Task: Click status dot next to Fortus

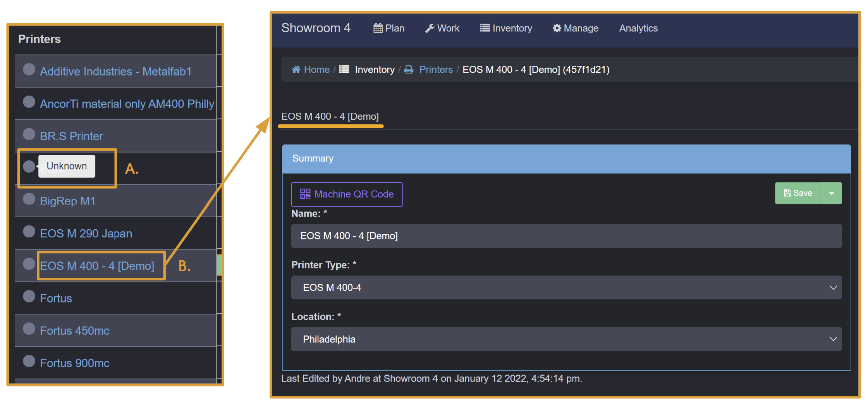Action: coord(29,296)
